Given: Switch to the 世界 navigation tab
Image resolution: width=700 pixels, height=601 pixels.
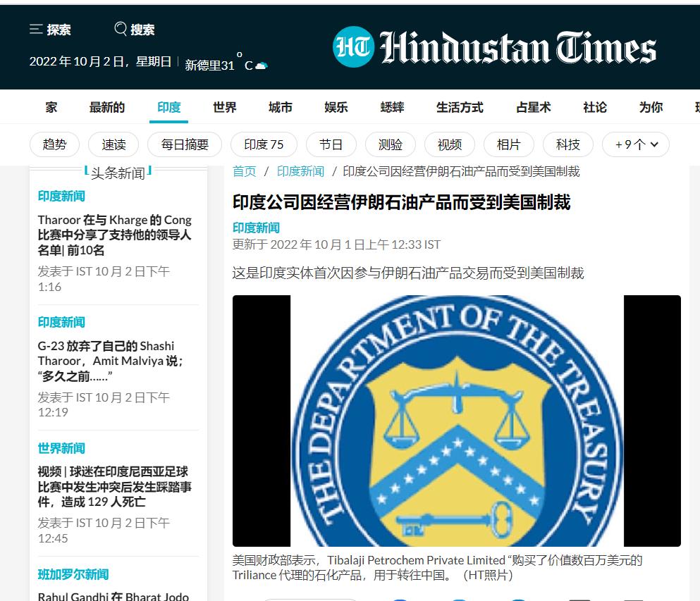Looking at the screenshot, I should pos(223,106).
